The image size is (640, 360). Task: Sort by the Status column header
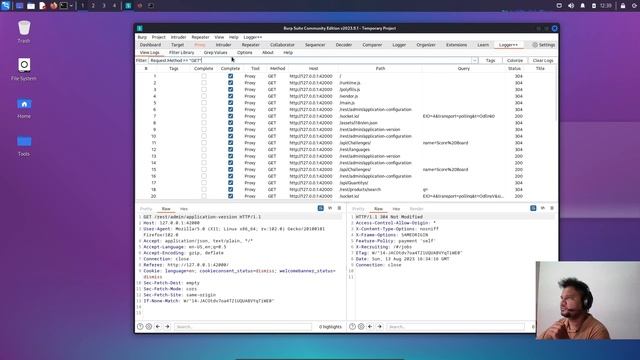tap(514, 69)
